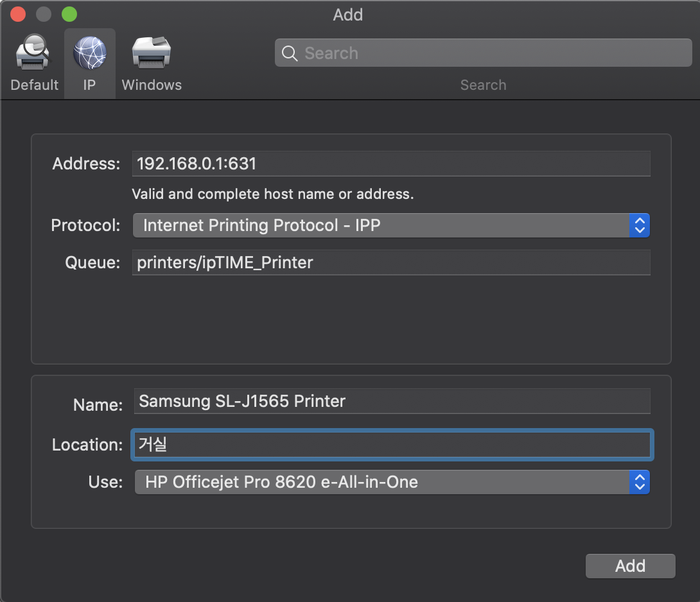This screenshot has width=700, height=602.
Task: Focus the Search text field
Action: tap(483, 53)
